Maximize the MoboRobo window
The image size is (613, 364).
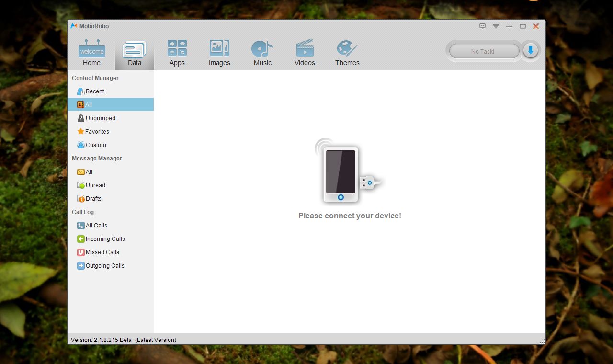click(523, 26)
